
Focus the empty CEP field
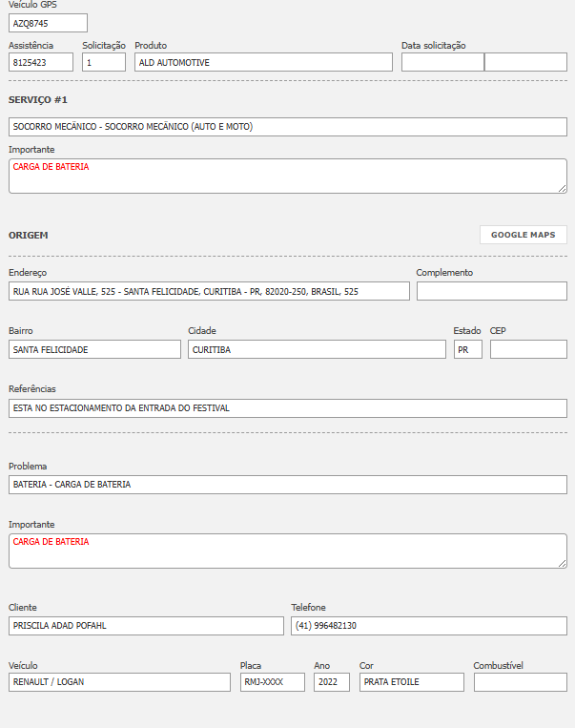(x=528, y=349)
